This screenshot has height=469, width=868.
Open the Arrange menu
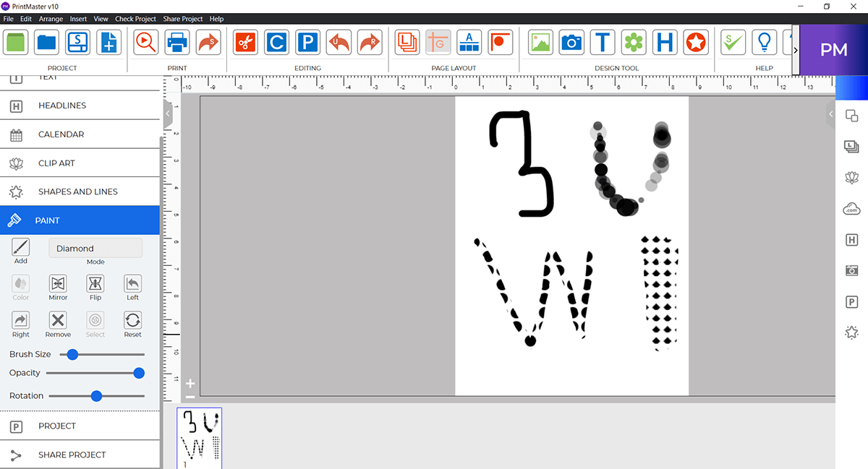click(51, 19)
